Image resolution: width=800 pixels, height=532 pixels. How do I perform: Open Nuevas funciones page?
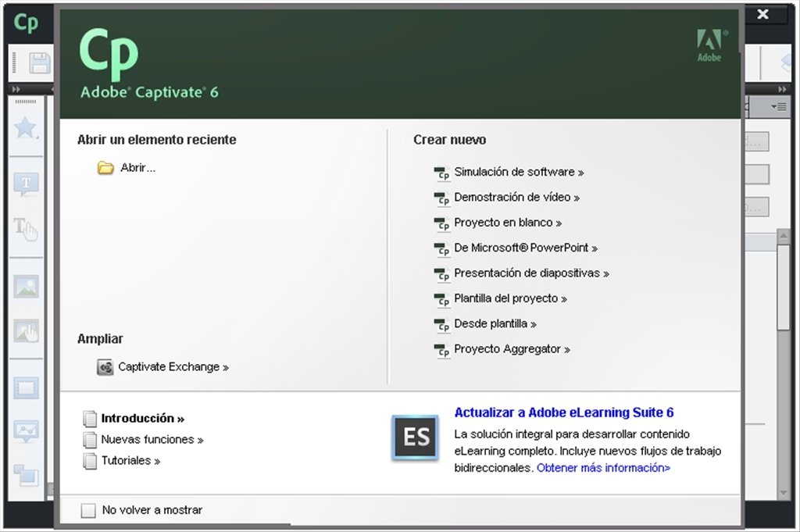(x=152, y=440)
